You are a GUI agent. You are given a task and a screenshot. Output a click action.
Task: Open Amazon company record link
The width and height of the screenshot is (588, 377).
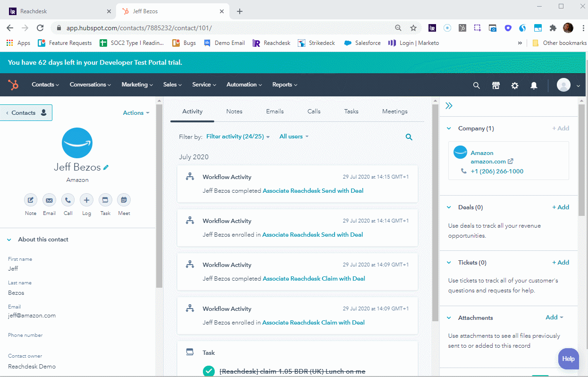(482, 153)
